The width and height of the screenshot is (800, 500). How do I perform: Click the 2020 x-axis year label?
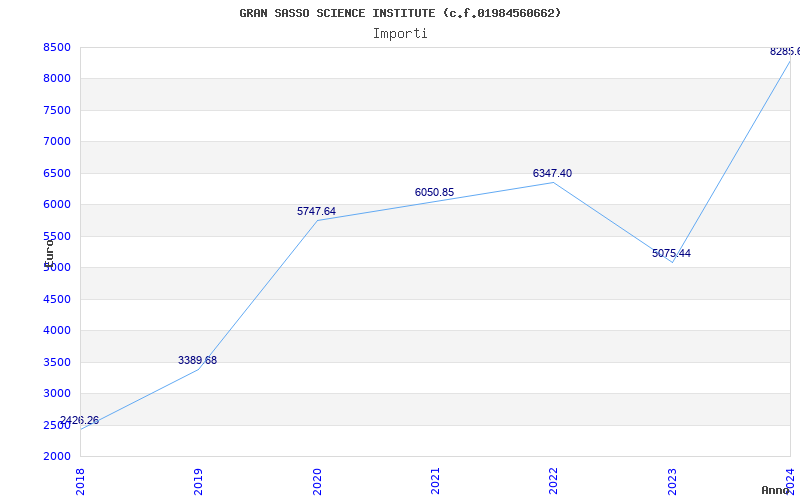[x=317, y=481]
